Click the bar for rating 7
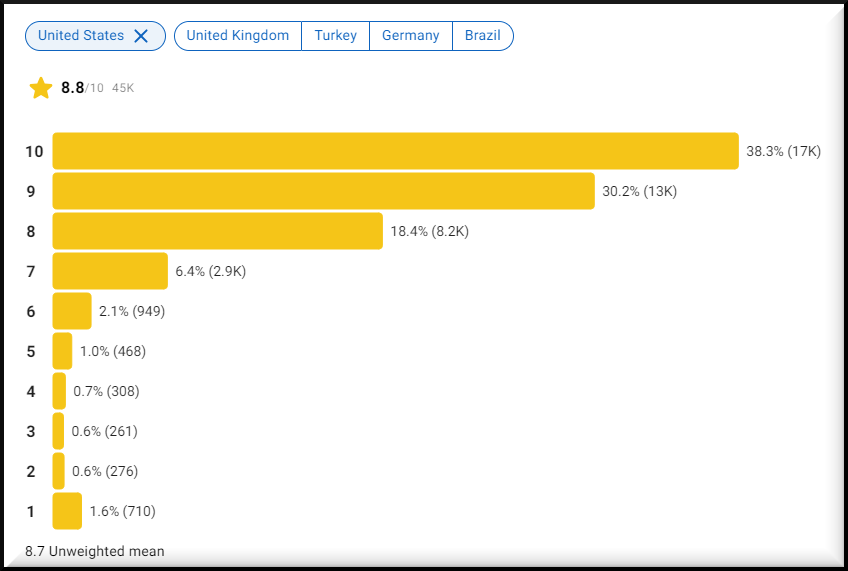Image resolution: width=848 pixels, height=571 pixels. 110,271
